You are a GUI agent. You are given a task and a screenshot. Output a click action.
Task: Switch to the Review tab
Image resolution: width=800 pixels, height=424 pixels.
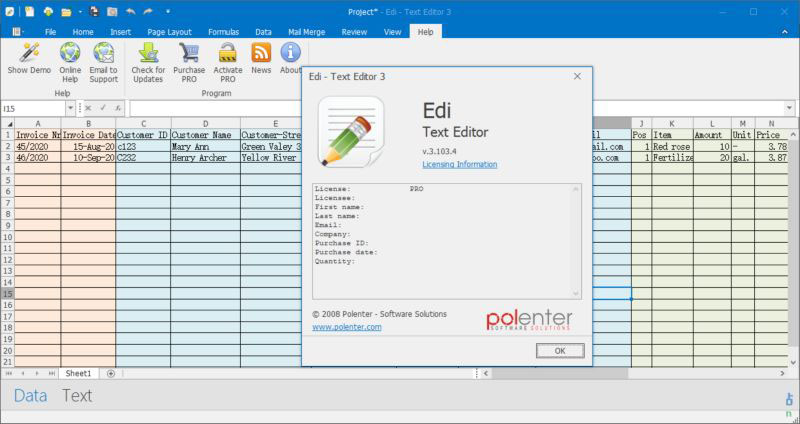(x=354, y=32)
